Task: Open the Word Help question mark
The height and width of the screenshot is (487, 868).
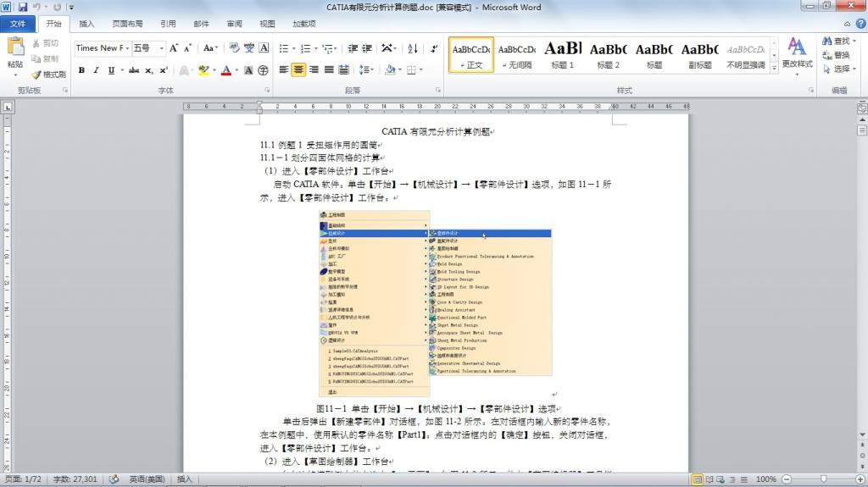Action: click(861, 23)
